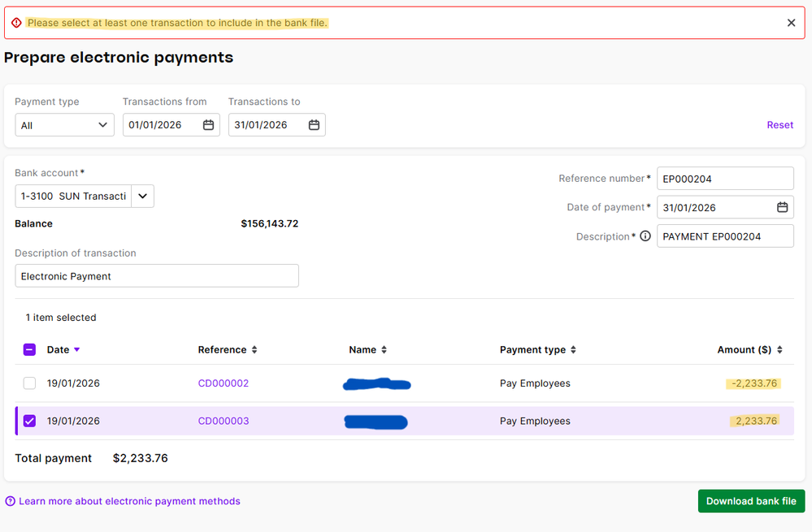Sort table by Payment type column
This screenshot has width=812, height=532.
point(573,350)
